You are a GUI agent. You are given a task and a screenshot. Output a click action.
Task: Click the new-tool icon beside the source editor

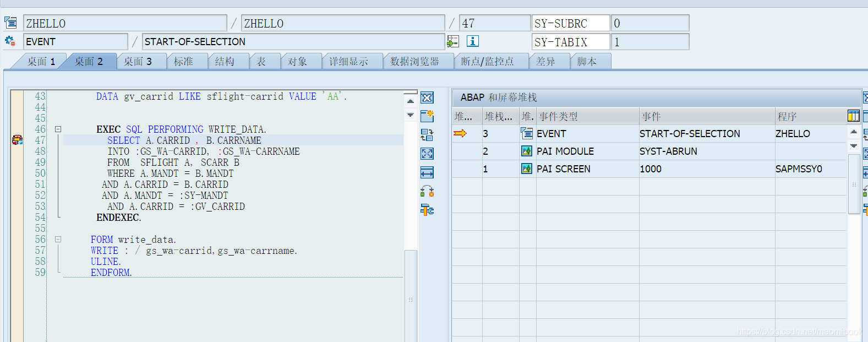pos(427,116)
